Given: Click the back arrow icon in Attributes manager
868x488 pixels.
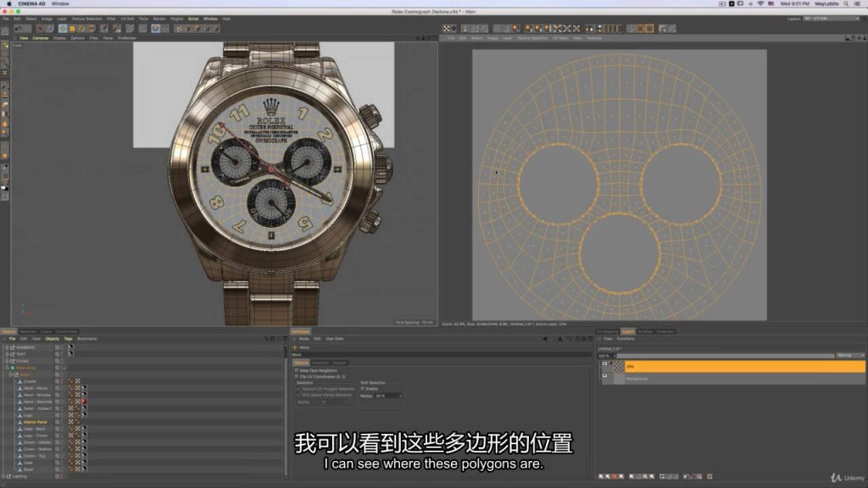Looking at the screenshot, I should 545,339.
